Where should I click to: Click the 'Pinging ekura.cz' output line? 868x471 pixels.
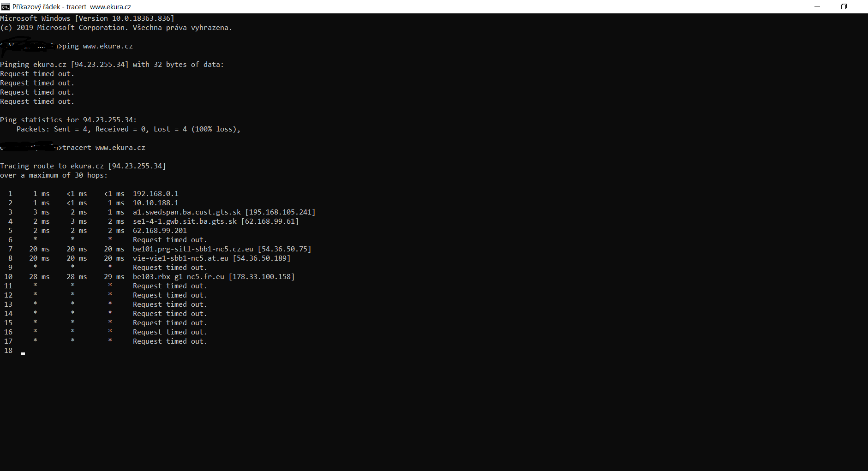click(112, 65)
